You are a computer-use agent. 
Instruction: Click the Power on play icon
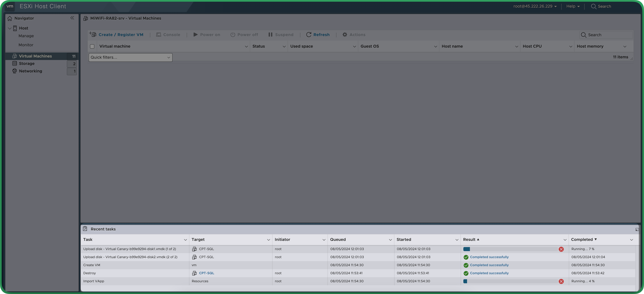tap(195, 35)
